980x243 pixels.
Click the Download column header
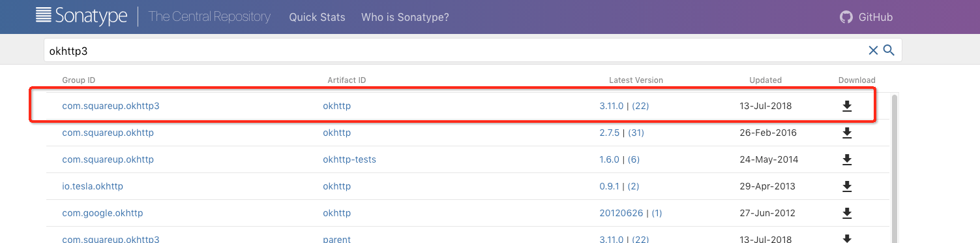pos(857,80)
